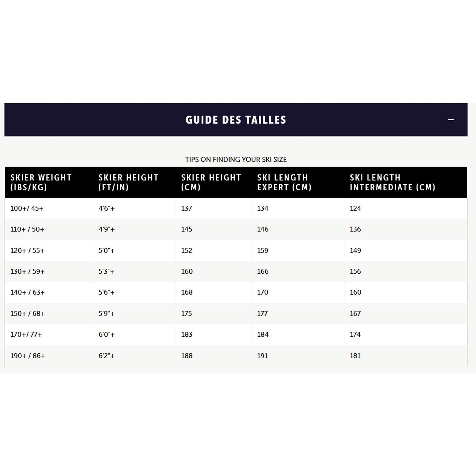Select the Skier Weight column header
Image resolution: width=476 pixels, height=476 pixels.
(x=41, y=182)
